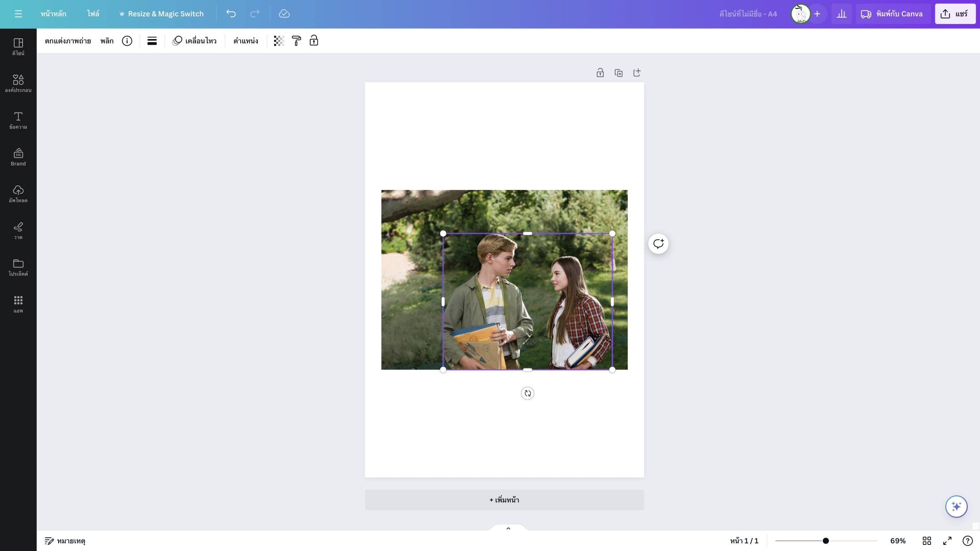Expand the page thumbnails chevron at bottom

(508, 528)
